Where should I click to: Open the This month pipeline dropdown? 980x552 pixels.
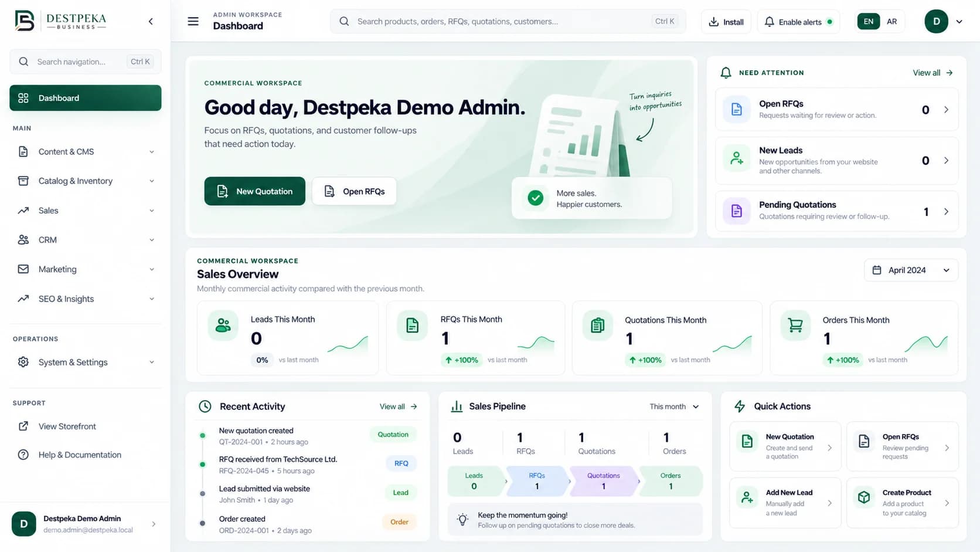coord(674,407)
